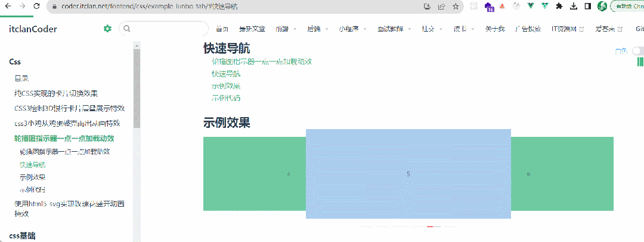Click the sidebar vertical scrollbar thumb

pyautogui.click(x=137, y=88)
